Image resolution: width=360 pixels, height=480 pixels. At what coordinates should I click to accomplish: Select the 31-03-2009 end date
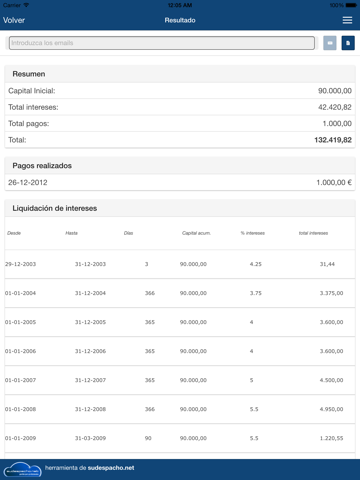click(x=90, y=438)
